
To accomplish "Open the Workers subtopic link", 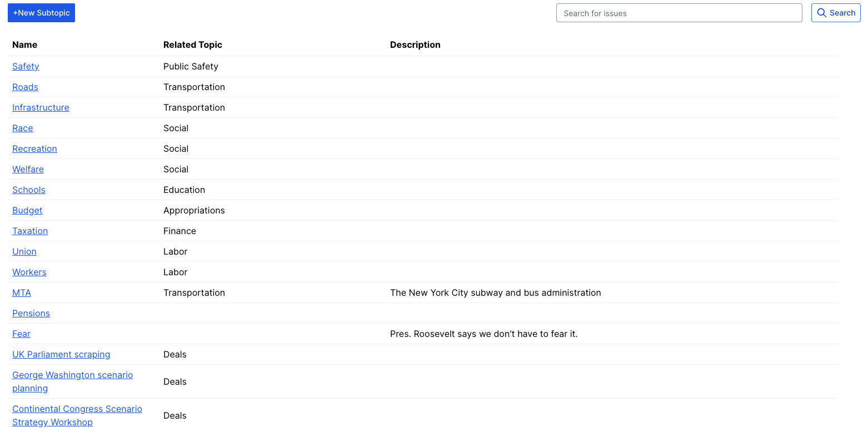I will tap(29, 272).
